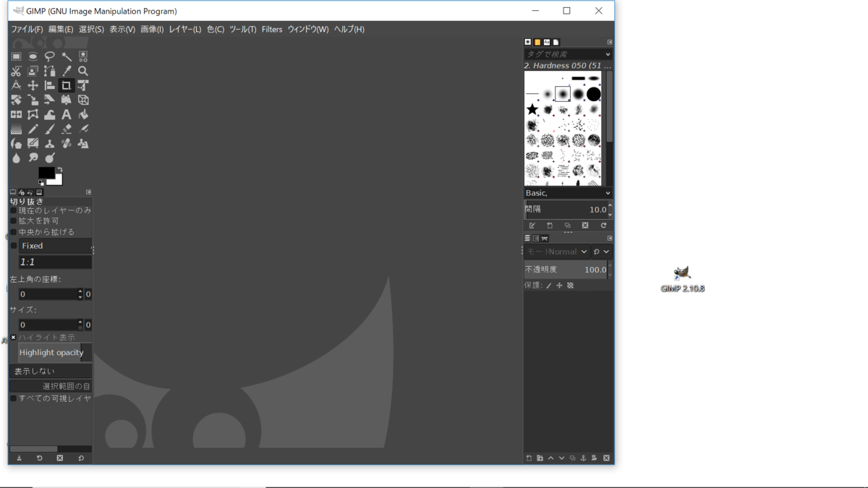Open brushes panel configuration menu arrow
Image resolution: width=868 pixels, height=488 pixels.
click(610, 42)
